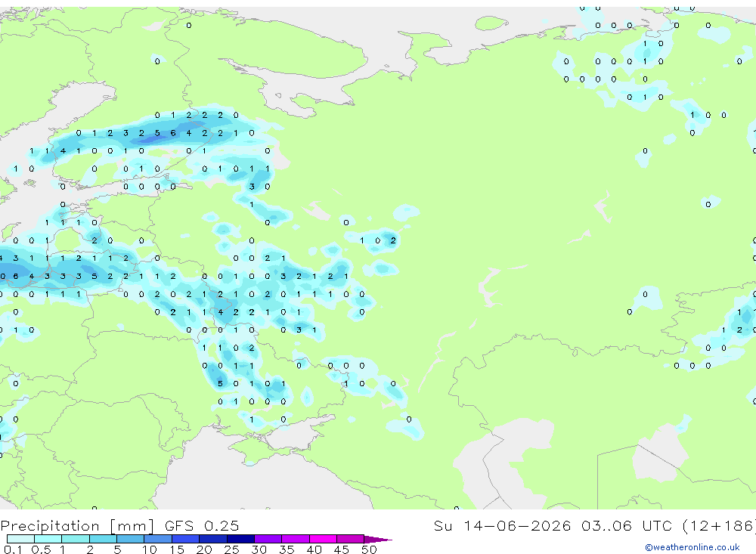This screenshot has width=756, height=554.
Task: Click the 15–20 mm royal blue legend swatch
Action: 186,539
